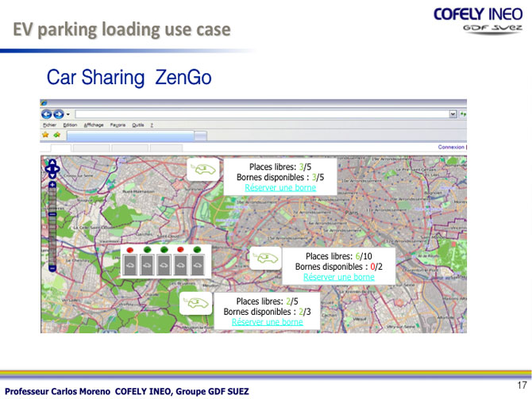Open a new tab with the small tab button
The height and width of the screenshot is (399, 532).
(201, 136)
